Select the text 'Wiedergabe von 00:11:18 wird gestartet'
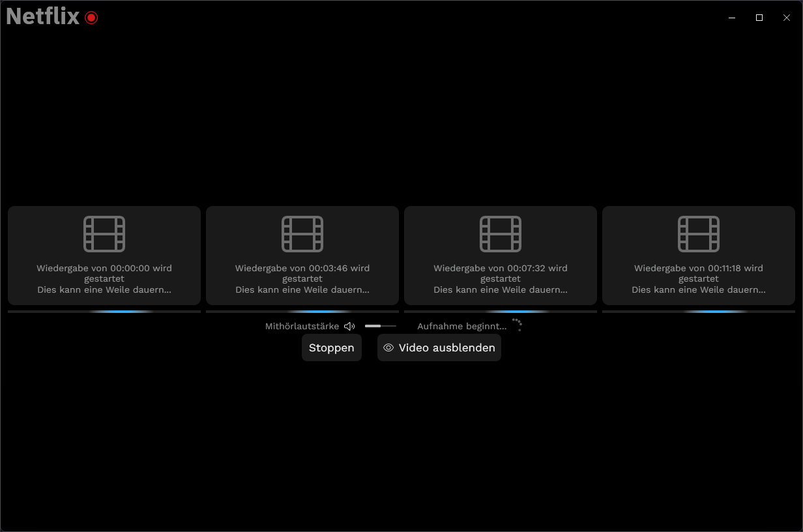 pos(699,273)
